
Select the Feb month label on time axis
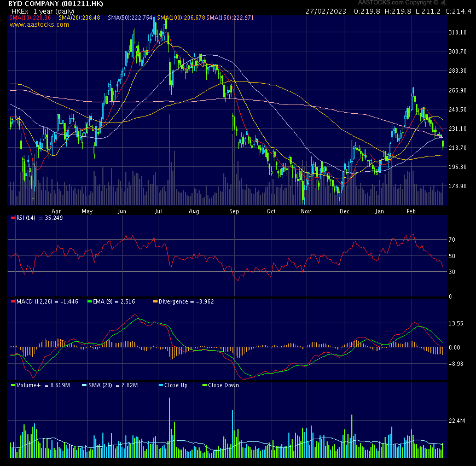click(411, 212)
